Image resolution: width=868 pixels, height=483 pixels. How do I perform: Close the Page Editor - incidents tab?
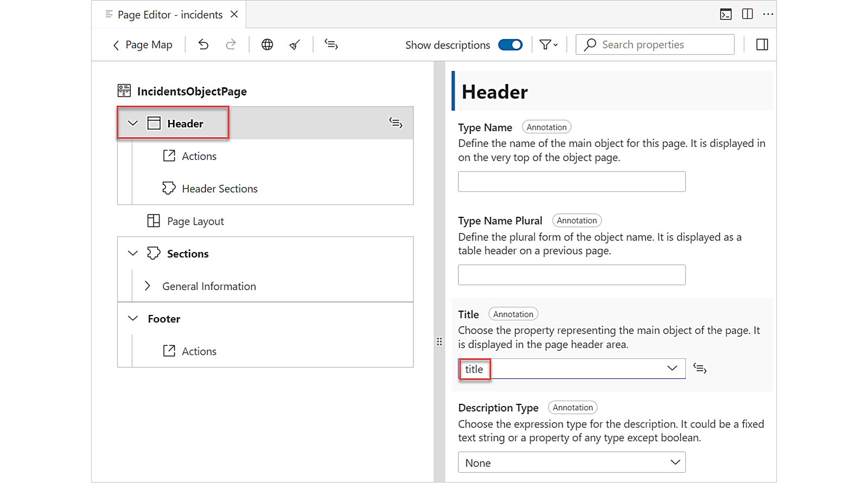pos(234,14)
